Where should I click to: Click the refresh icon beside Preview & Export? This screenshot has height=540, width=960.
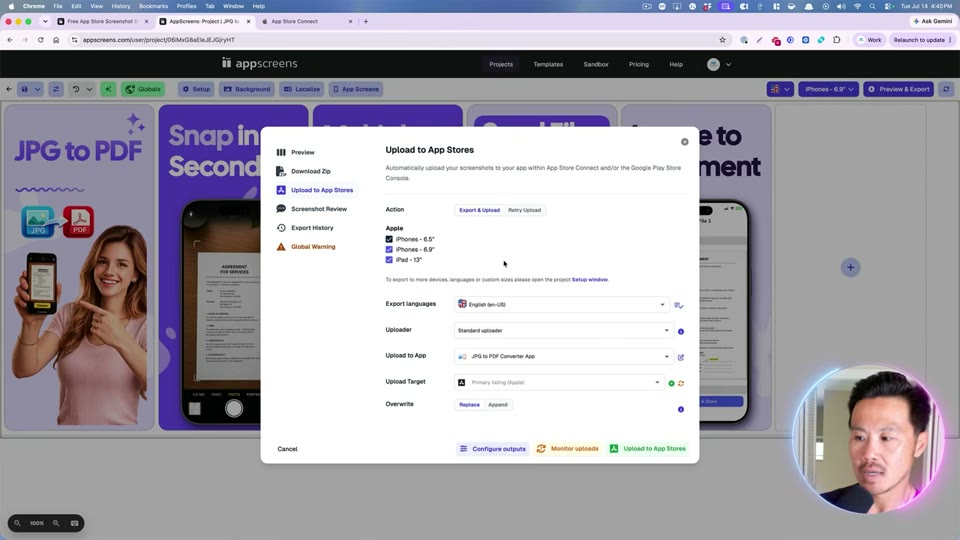pyautogui.click(x=946, y=89)
